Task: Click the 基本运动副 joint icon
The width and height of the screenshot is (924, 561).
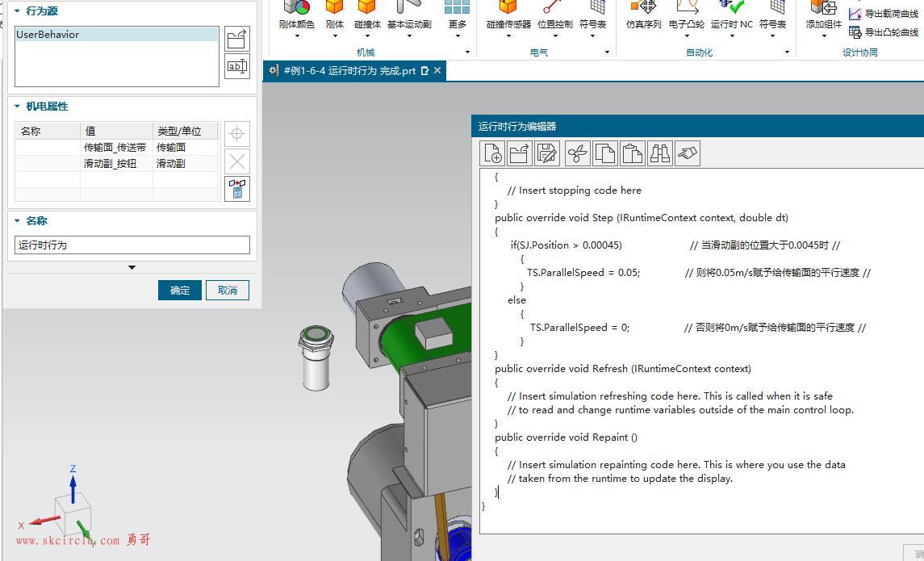Action: coord(409,7)
